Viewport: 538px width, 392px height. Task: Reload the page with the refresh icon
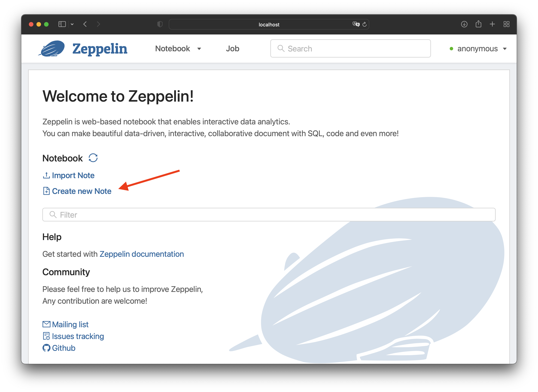[x=365, y=24]
